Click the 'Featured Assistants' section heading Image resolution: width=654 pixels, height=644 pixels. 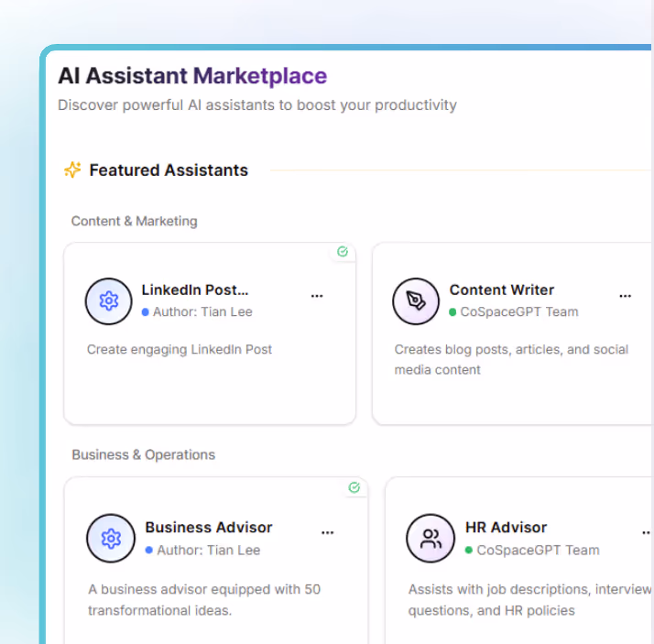point(169,170)
